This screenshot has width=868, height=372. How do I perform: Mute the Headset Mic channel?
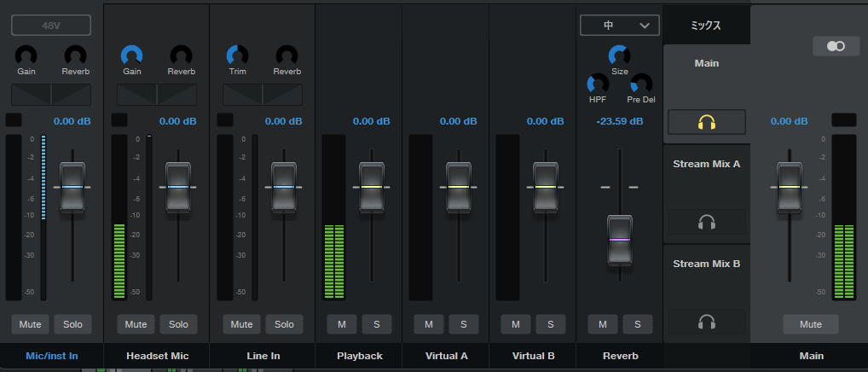click(x=136, y=324)
